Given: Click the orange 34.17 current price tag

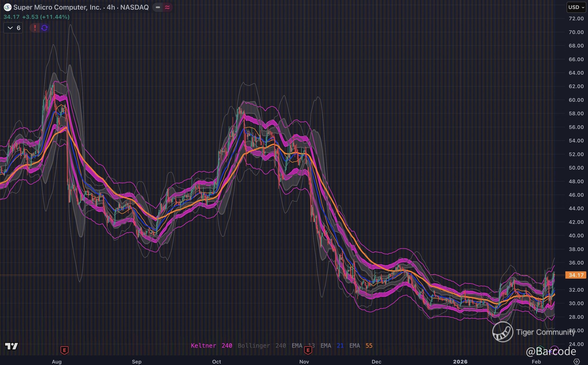Looking at the screenshot, I should coord(576,275).
